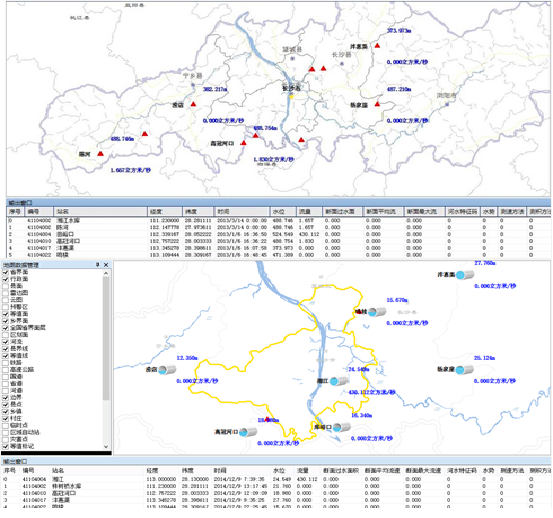The height and width of the screenshot is (518, 553).
Task: Click the layer list scroll-up arrow
Action: (106, 273)
